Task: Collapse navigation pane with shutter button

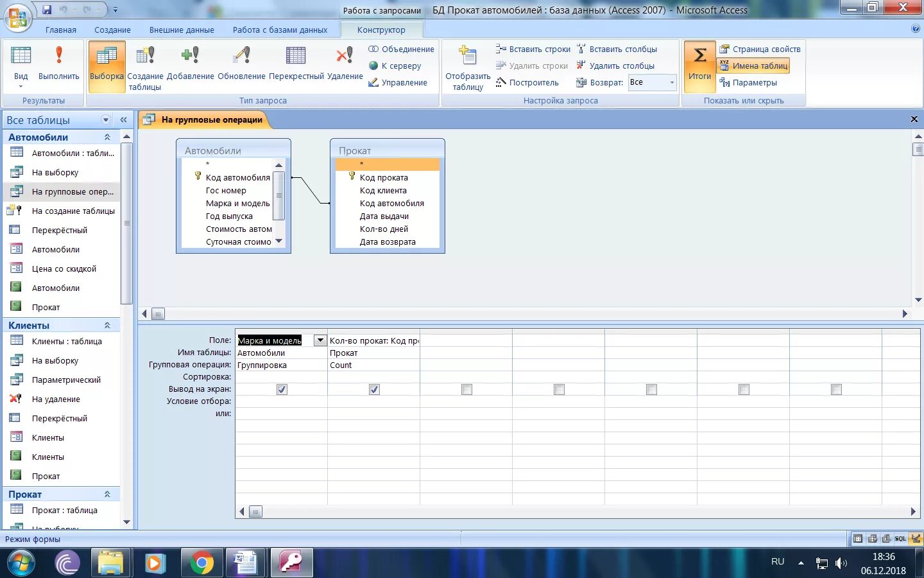Action: [x=123, y=120]
